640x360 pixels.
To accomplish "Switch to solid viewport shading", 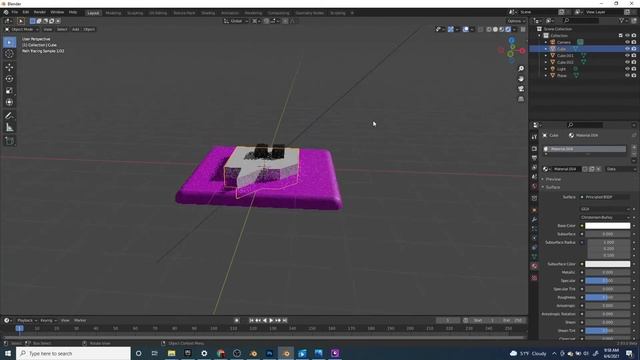I will point(496,29).
